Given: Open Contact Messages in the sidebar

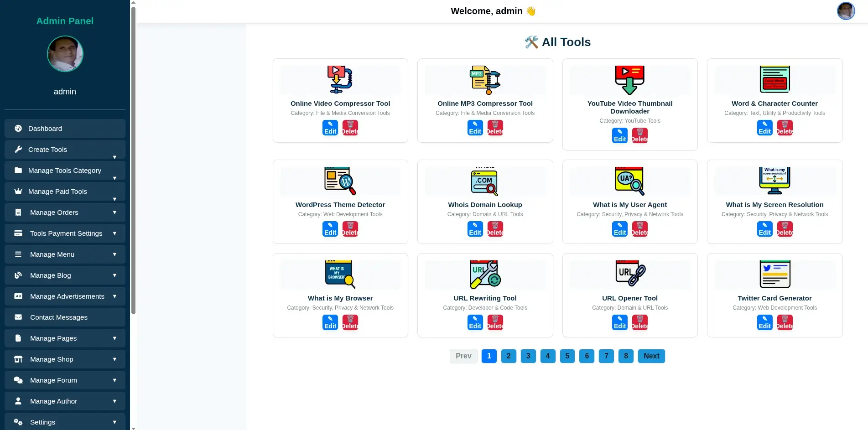Looking at the screenshot, I should (x=65, y=317).
